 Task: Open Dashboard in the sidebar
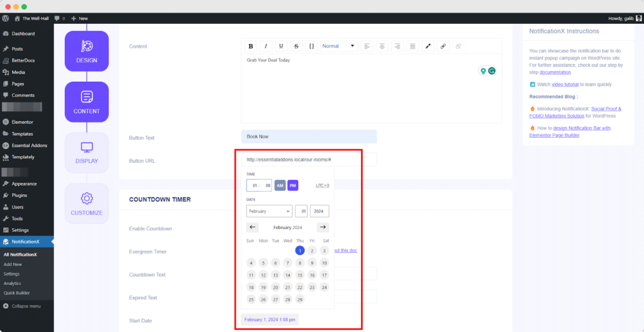[23, 34]
